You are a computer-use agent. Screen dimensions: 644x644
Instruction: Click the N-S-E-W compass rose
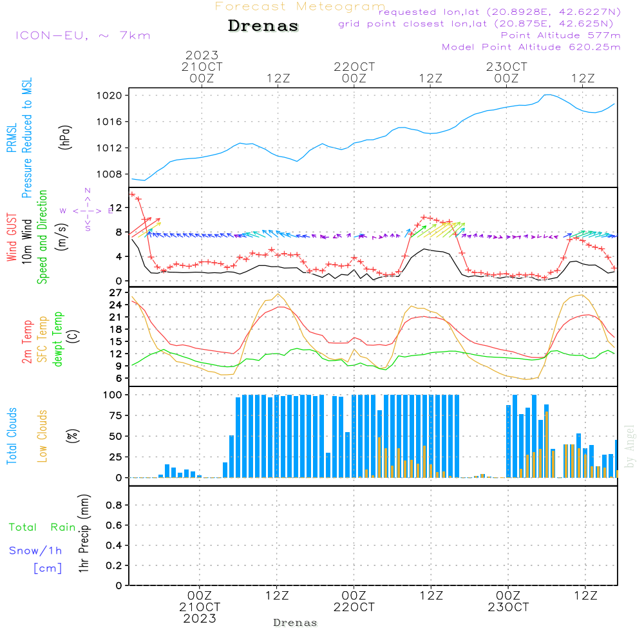pyautogui.click(x=88, y=210)
